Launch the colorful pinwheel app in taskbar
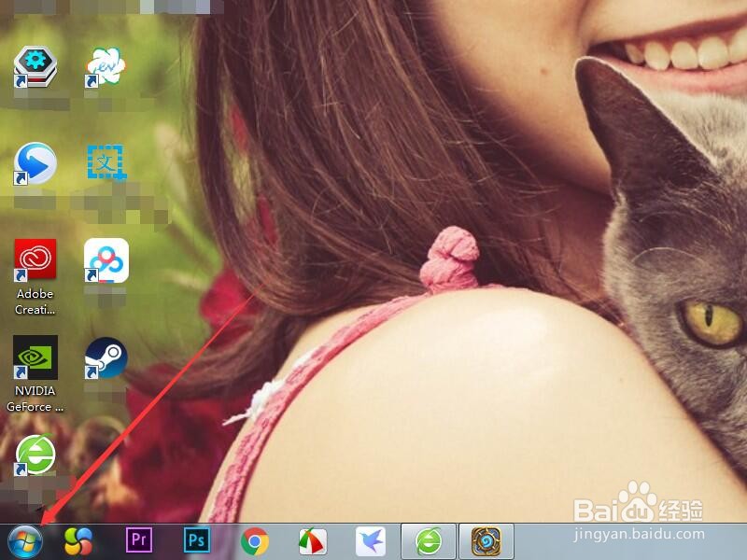747x560 pixels. click(x=78, y=541)
